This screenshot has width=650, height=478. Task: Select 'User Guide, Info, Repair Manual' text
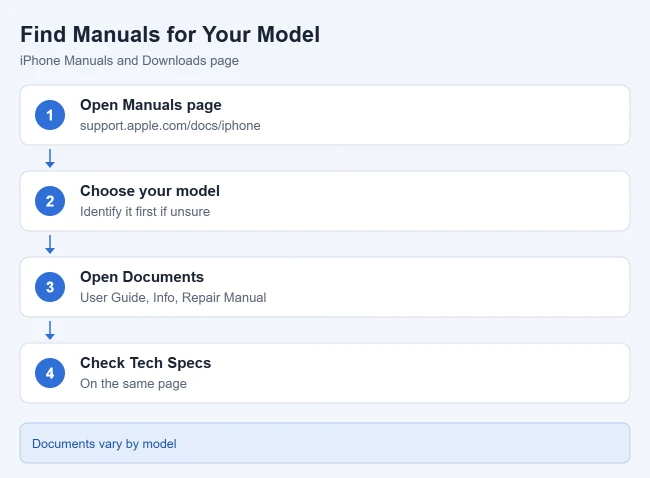(173, 298)
